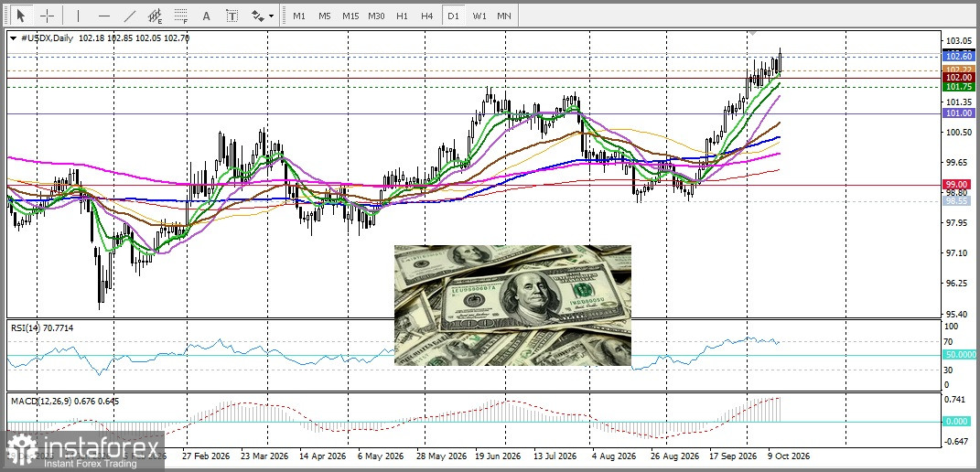The width and height of the screenshot is (980, 472).
Task: Select the arrow cursor tool
Action: [x=21, y=16]
